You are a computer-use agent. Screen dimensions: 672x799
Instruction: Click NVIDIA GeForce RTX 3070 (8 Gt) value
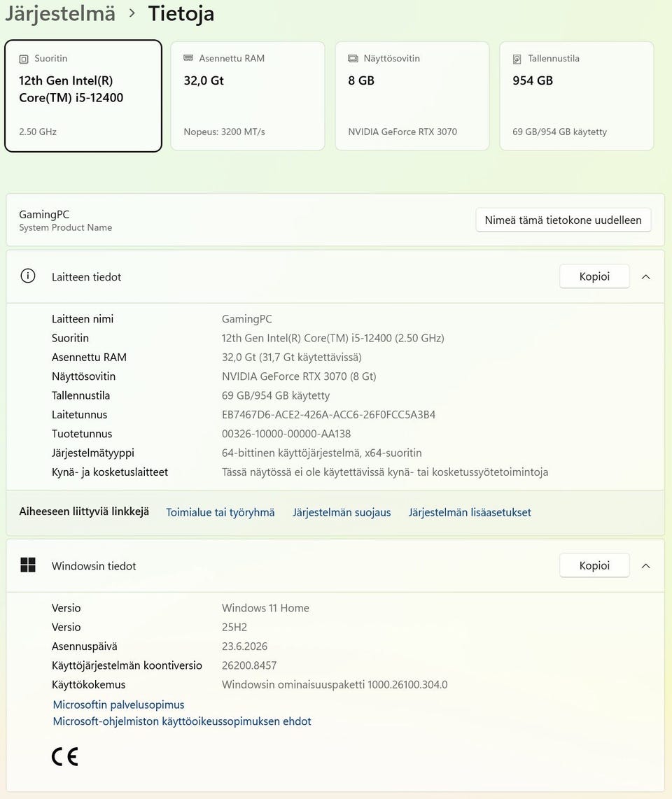point(299,376)
